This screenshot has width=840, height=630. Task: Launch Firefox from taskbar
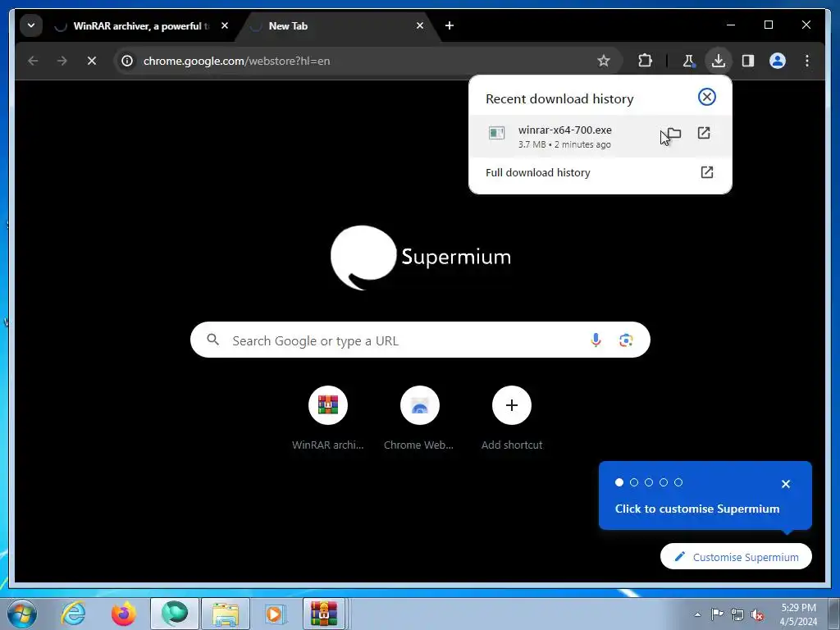[124, 614]
